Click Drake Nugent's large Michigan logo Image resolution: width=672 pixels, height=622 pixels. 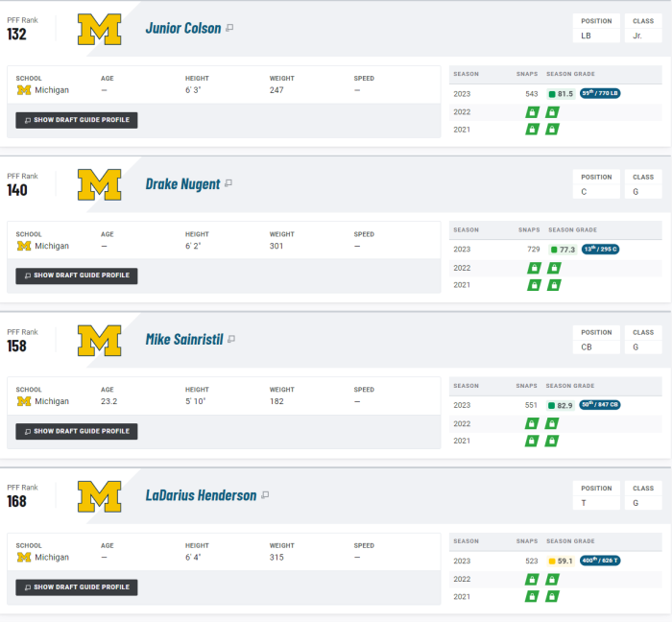99,184
